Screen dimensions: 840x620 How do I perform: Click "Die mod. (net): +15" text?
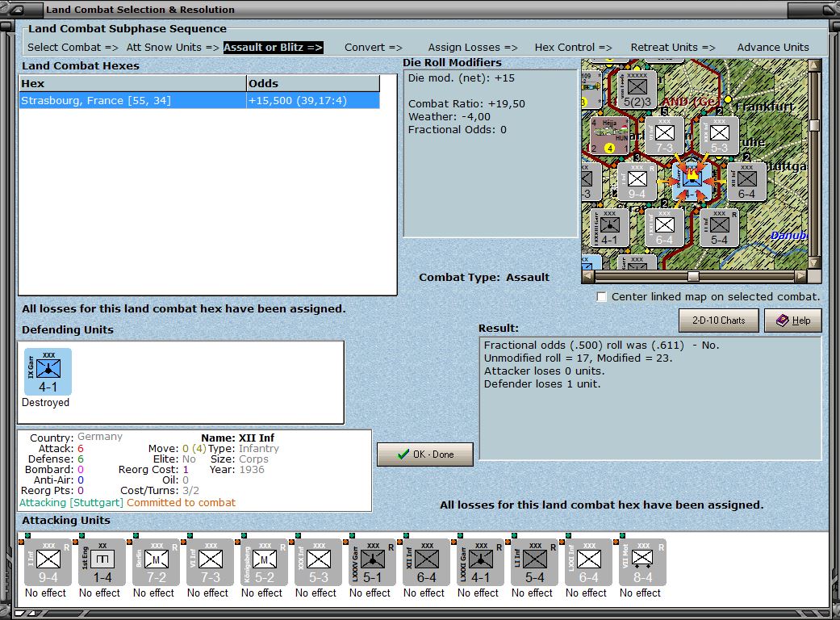click(461, 78)
